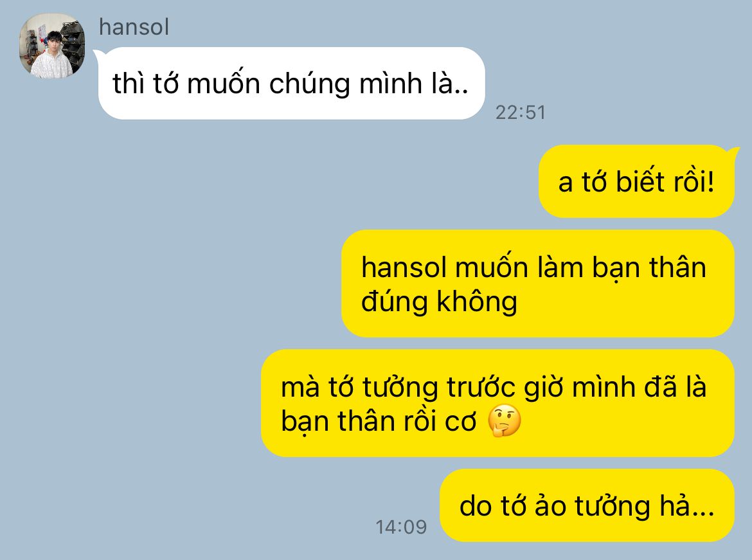Tap the sender name hansol above the bubble
This screenshot has width=752, height=560.
point(134,27)
